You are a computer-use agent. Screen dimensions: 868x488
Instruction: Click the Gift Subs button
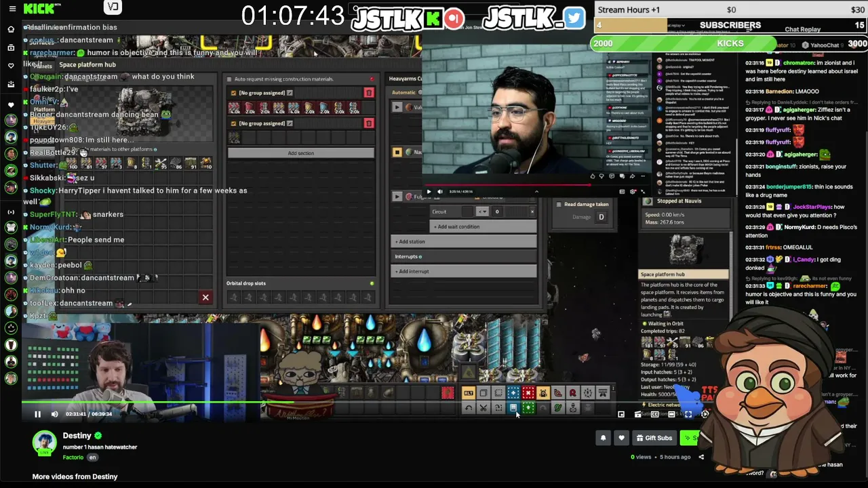(x=654, y=438)
